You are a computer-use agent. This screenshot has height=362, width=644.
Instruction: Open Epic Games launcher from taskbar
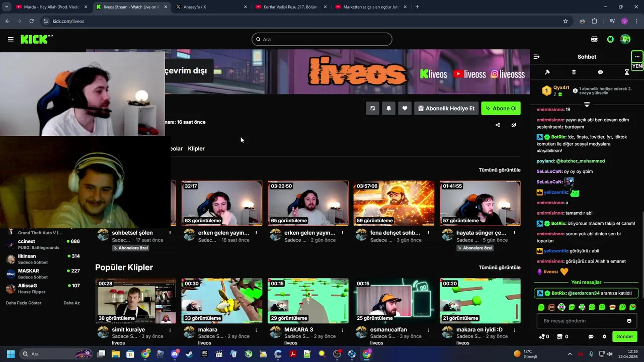pos(204,354)
